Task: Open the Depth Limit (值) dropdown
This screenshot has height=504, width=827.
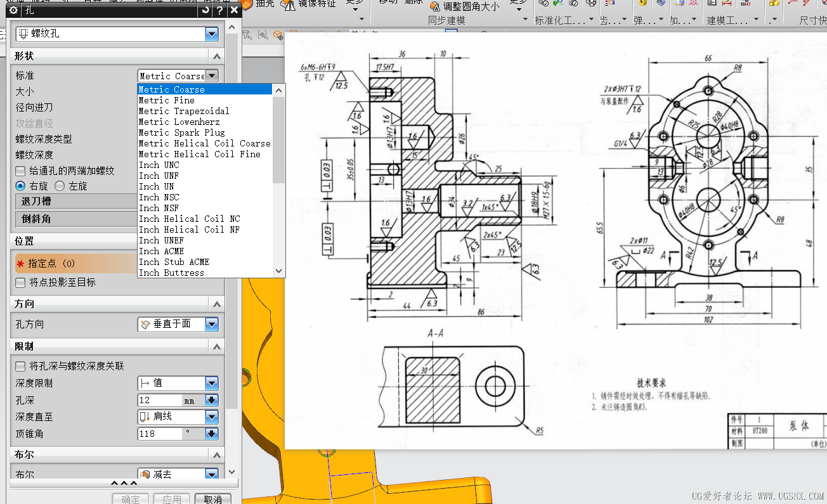Action: [x=212, y=383]
